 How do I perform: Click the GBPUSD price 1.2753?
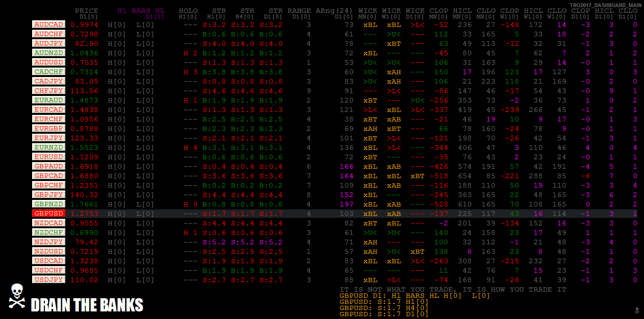(x=84, y=214)
